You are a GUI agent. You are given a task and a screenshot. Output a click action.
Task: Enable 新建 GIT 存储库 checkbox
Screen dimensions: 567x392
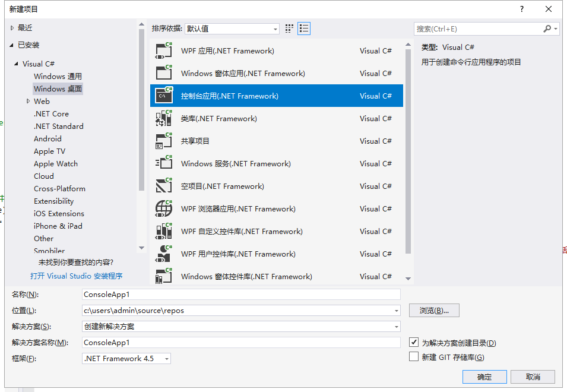pyautogui.click(x=414, y=356)
